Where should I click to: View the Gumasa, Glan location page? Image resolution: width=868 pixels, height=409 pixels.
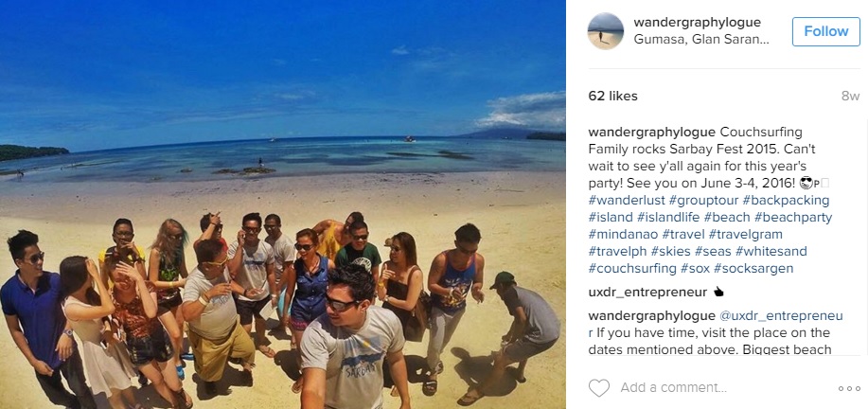point(701,40)
